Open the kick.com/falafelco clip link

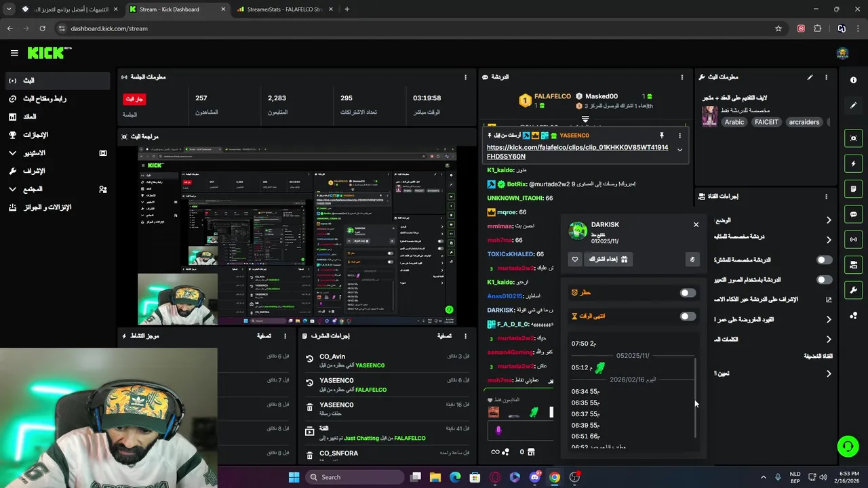[577, 152]
